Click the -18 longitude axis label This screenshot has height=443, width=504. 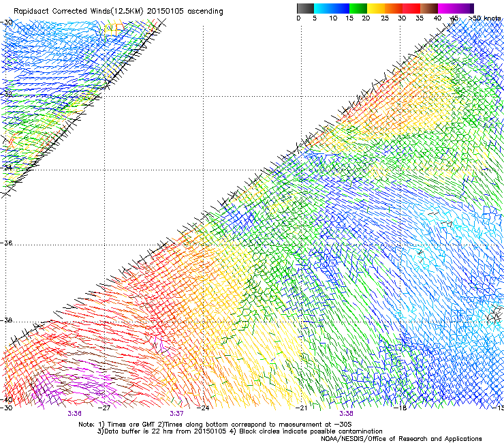pyautogui.click(x=400, y=408)
